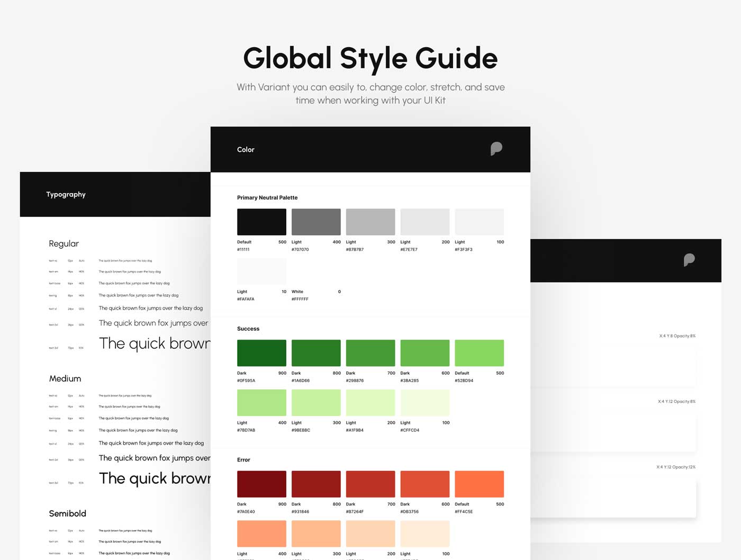Click the 'Error' section heading
741x560 pixels.
point(243,460)
